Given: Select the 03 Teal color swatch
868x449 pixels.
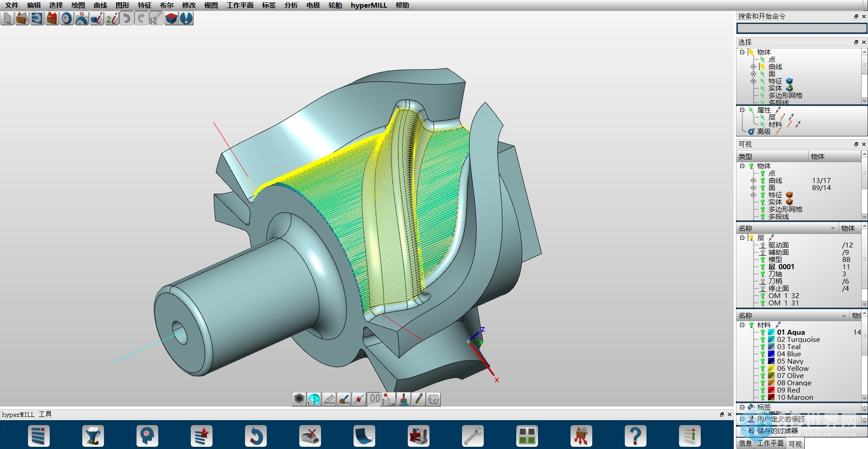Looking at the screenshot, I should [772, 347].
